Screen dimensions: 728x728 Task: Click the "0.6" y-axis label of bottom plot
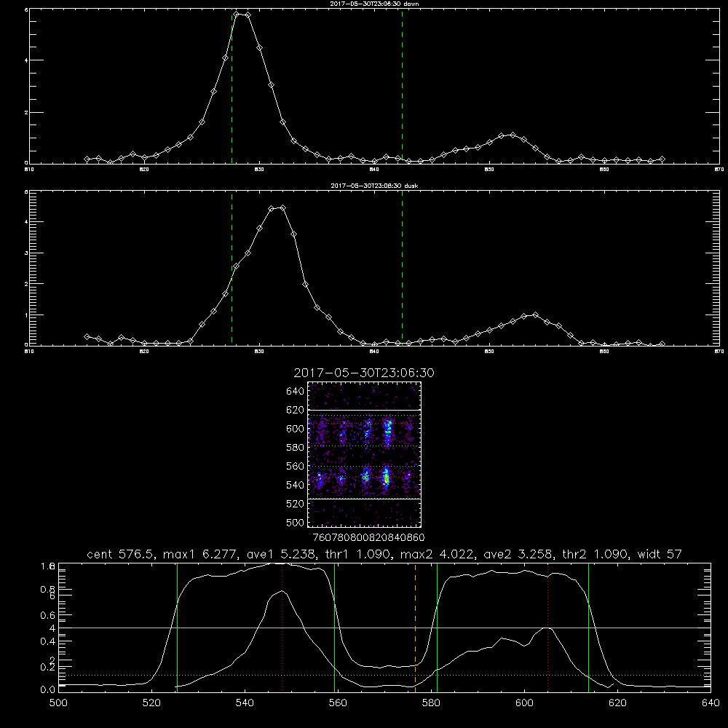pos(48,615)
